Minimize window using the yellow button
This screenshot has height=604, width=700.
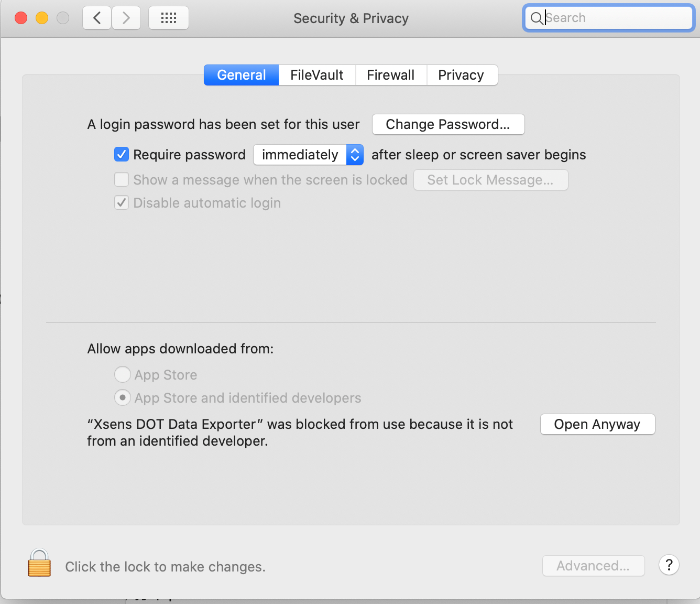(x=42, y=18)
